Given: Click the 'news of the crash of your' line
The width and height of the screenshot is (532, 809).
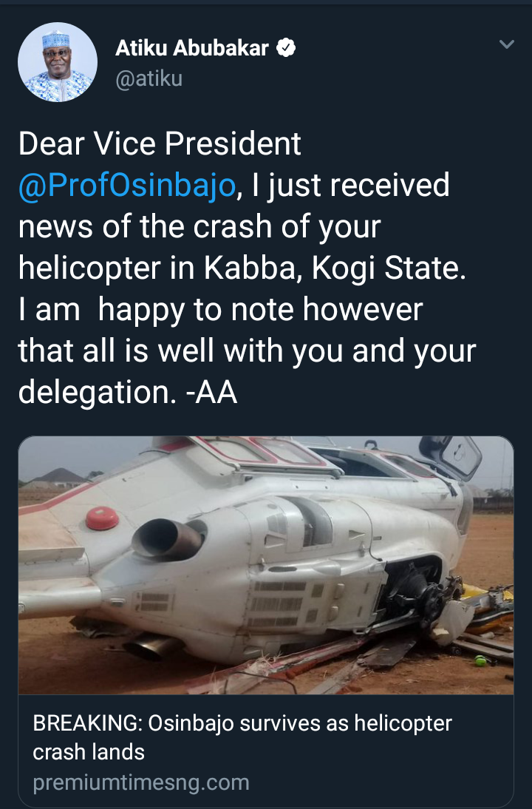Looking at the screenshot, I should click(x=199, y=226).
